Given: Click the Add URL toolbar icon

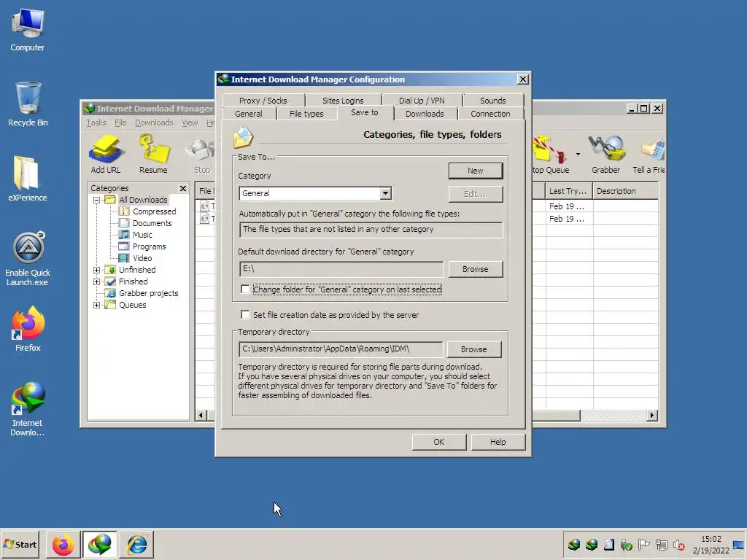Looking at the screenshot, I should (x=105, y=154).
